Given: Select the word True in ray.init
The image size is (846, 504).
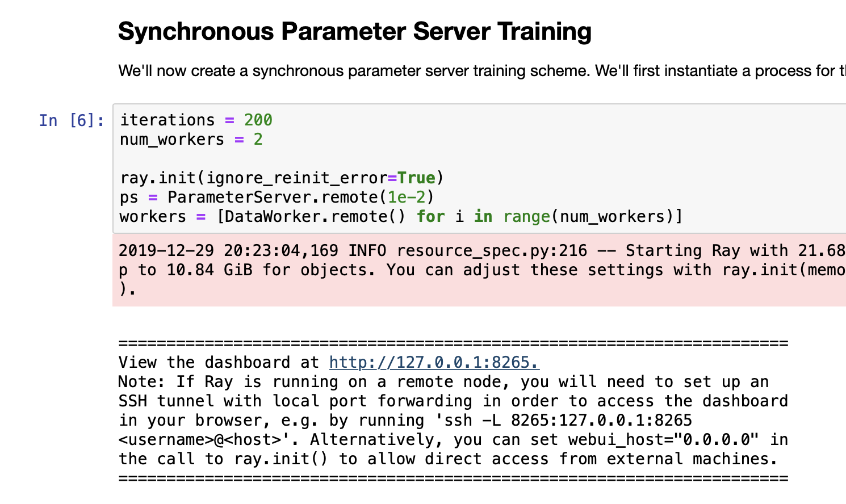Looking at the screenshot, I should pyautogui.click(x=416, y=178).
